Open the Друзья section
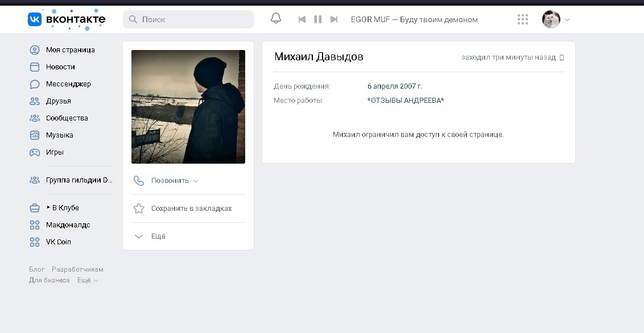 (x=58, y=101)
